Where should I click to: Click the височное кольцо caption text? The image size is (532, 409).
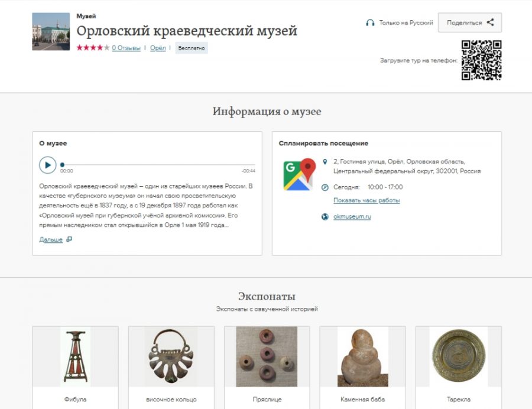[171, 400]
